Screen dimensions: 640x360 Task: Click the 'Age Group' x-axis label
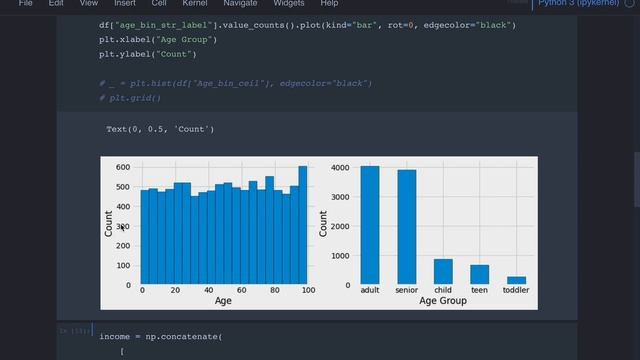(443, 301)
